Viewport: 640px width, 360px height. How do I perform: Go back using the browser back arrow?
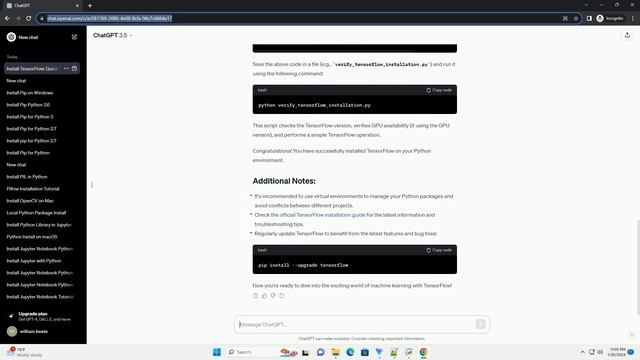(x=7, y=18)
